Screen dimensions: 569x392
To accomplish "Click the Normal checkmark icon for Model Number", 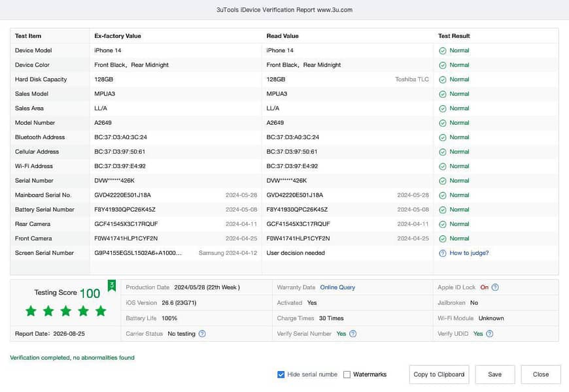I will click(x=442, y=123).
